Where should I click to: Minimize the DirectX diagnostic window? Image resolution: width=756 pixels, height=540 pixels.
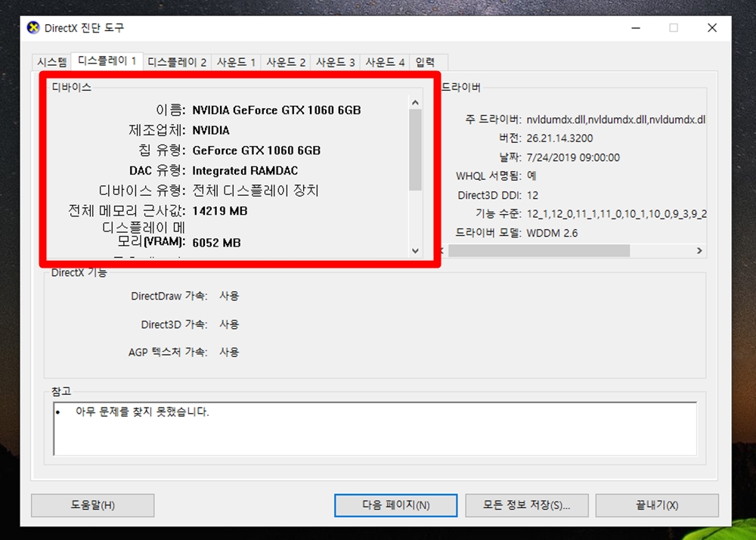(x=636, y=28)
